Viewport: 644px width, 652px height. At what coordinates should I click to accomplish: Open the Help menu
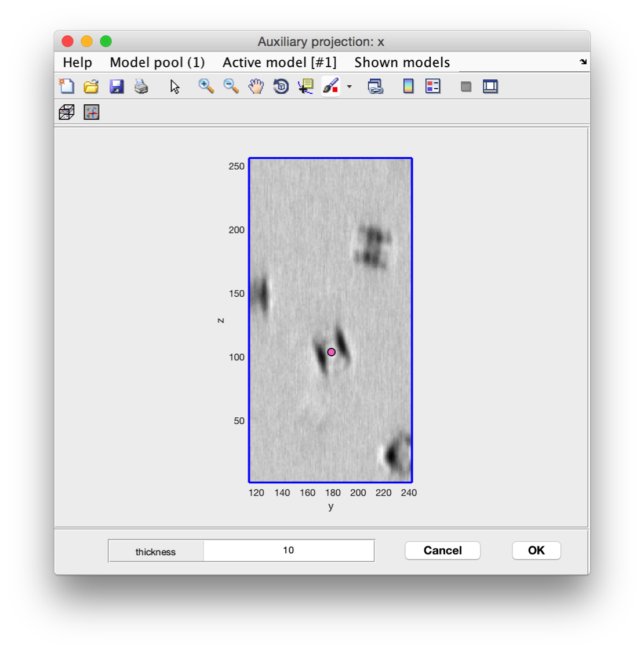click(x=77, y=63)
